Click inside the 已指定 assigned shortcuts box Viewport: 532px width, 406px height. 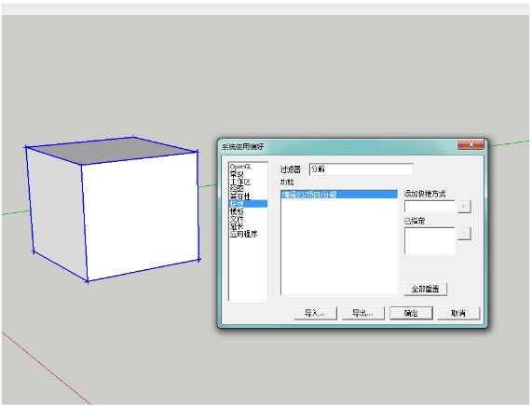(430, 240)
